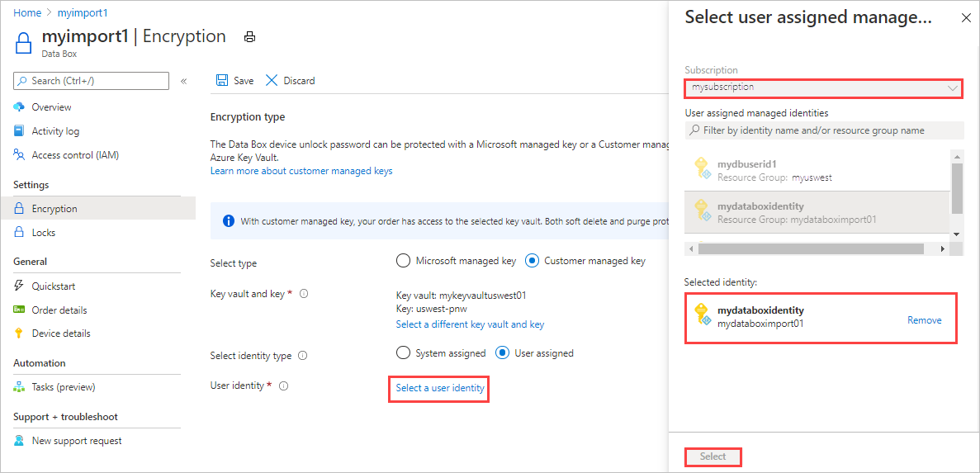
Task: Click the User identity info icon
Action: coord(283,385)
